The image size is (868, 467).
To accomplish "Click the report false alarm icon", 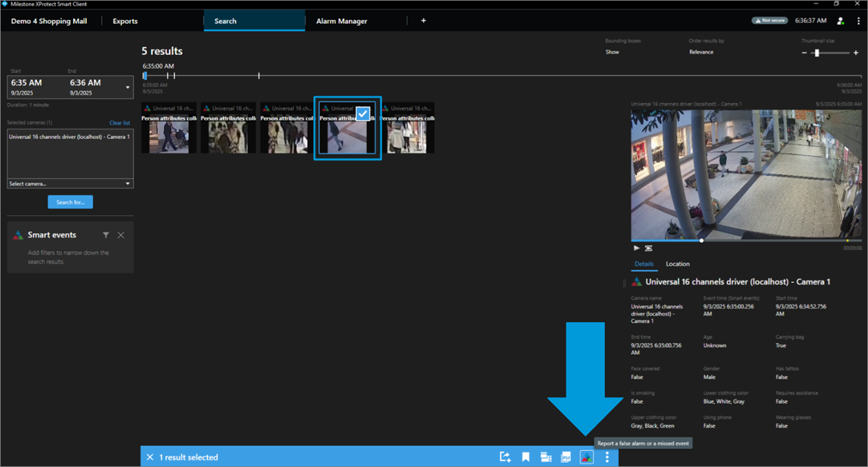I will pos(586,457).
